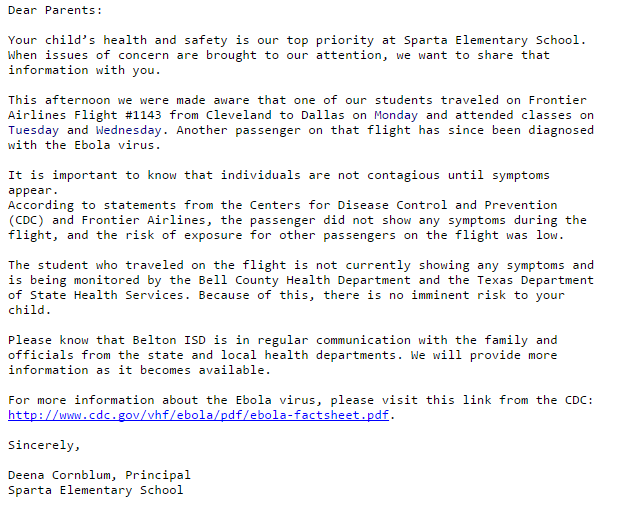Click the word 'appear.' on its own line

tap(33, 190)
